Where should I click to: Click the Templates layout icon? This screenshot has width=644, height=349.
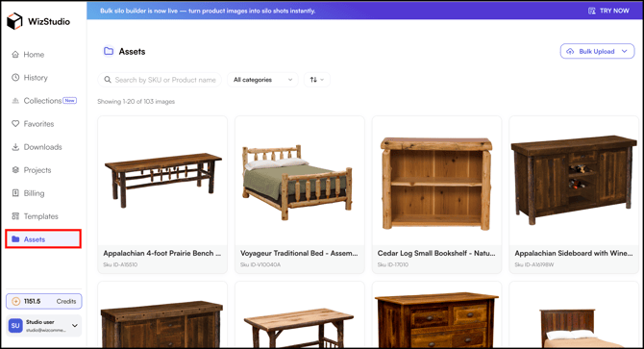point(15,216)
